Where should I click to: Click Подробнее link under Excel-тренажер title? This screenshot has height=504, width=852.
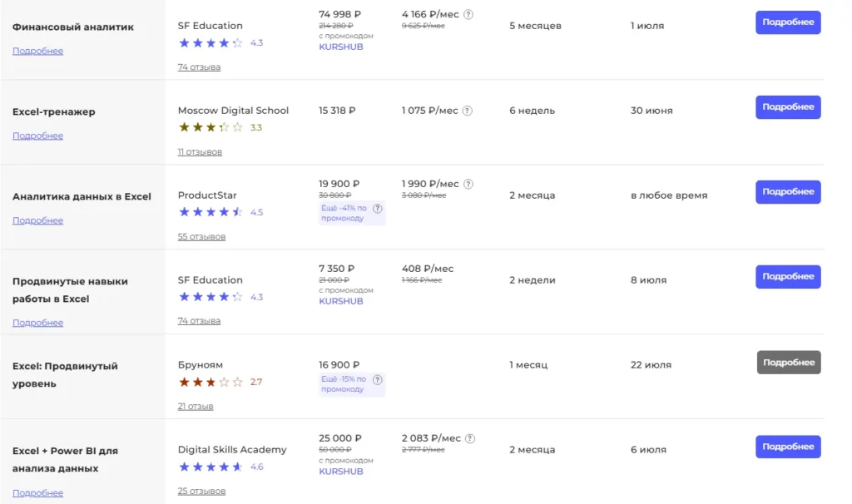(38, 136)
